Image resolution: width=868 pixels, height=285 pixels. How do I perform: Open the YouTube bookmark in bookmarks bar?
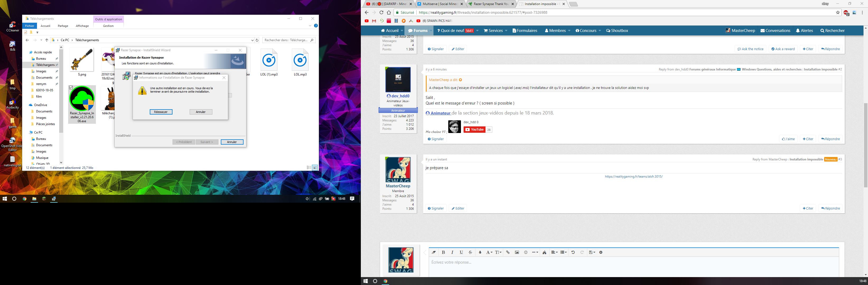pyautogui.click(x=367, y=21)
